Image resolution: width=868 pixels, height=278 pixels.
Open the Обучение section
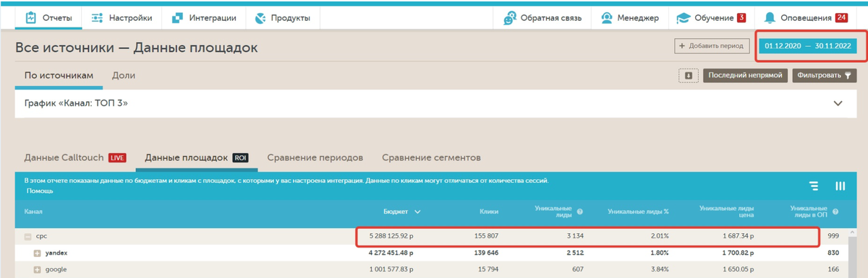tap(711, 18)
